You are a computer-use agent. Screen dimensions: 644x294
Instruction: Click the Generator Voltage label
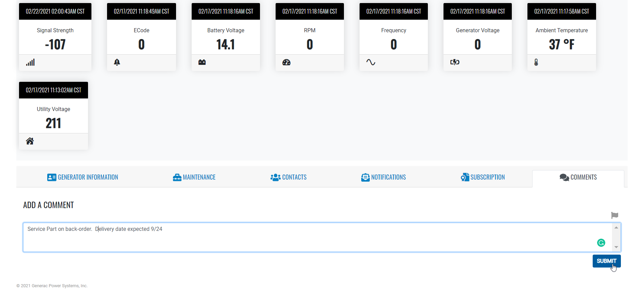477,30
